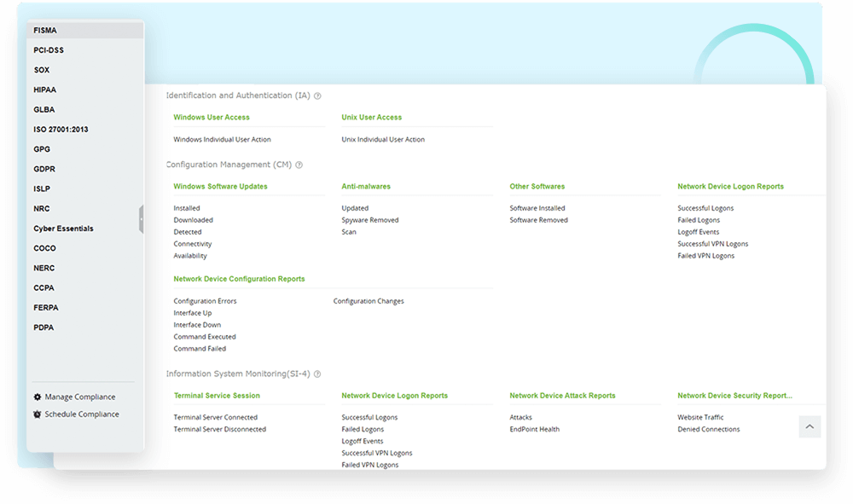Open Windows Individual User Action report

pos(222,140)
